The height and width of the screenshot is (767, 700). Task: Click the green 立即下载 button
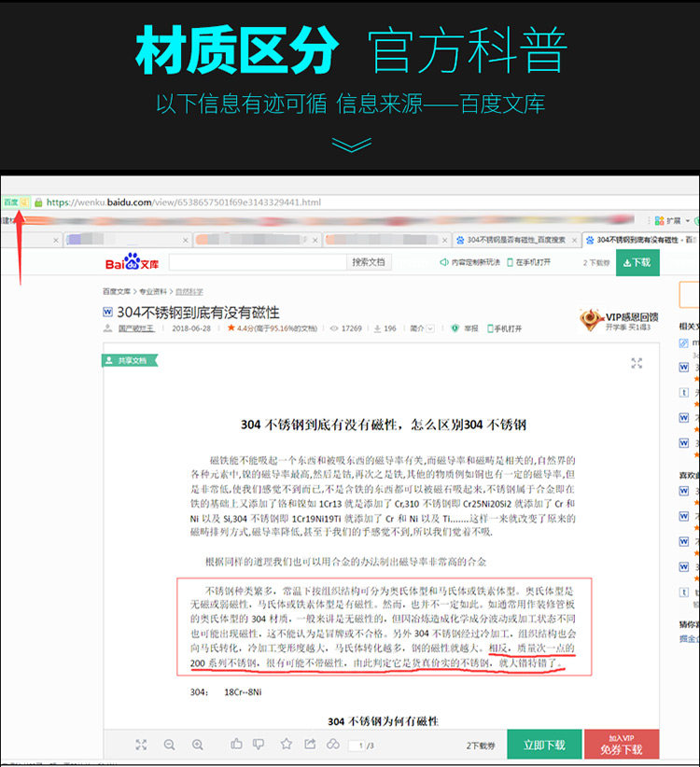click(x=544, y=745)
